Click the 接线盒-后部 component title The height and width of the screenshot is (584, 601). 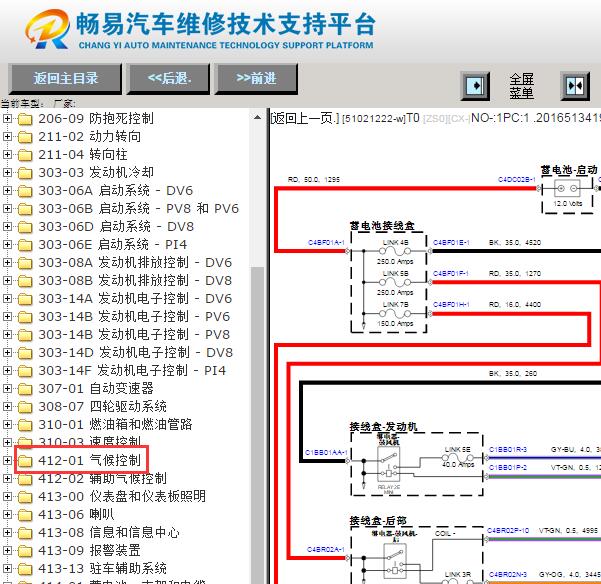tap(378, 521)
